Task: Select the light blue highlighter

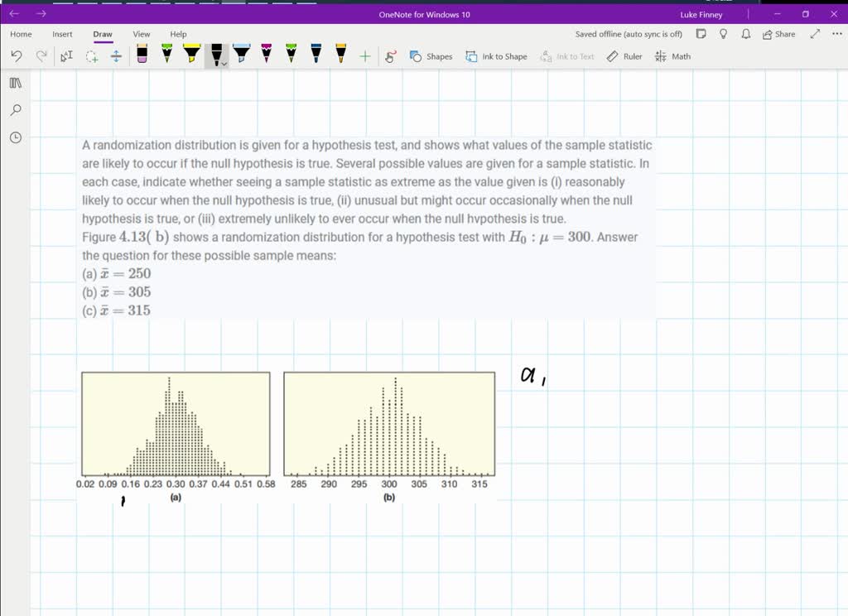Action: pyautogui.click(x=241, y=54)
